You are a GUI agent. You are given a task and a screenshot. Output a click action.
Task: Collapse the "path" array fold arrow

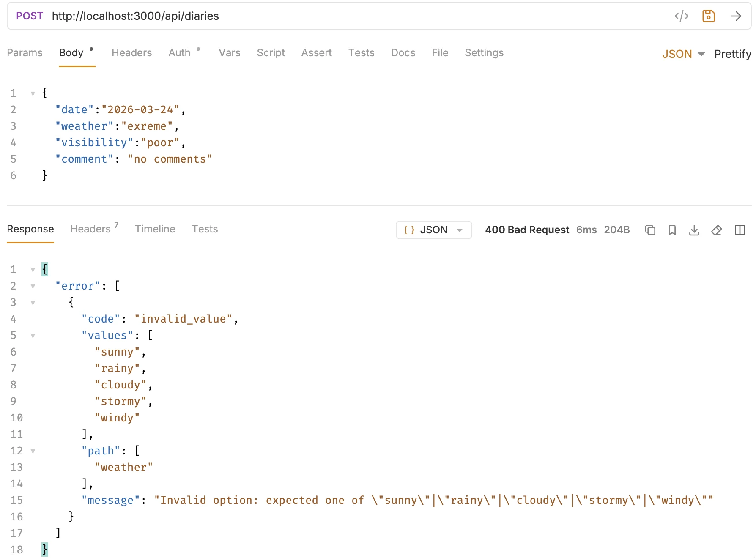click(33, 451)
